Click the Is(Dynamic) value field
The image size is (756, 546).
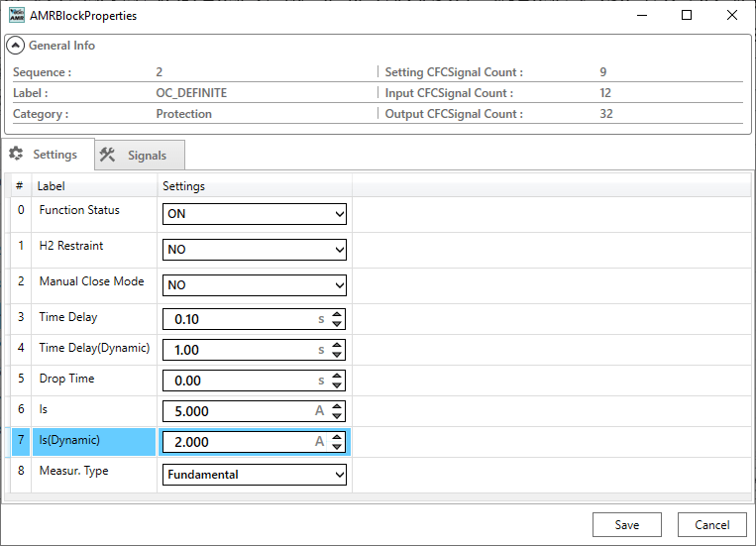(x=238, y=442)
